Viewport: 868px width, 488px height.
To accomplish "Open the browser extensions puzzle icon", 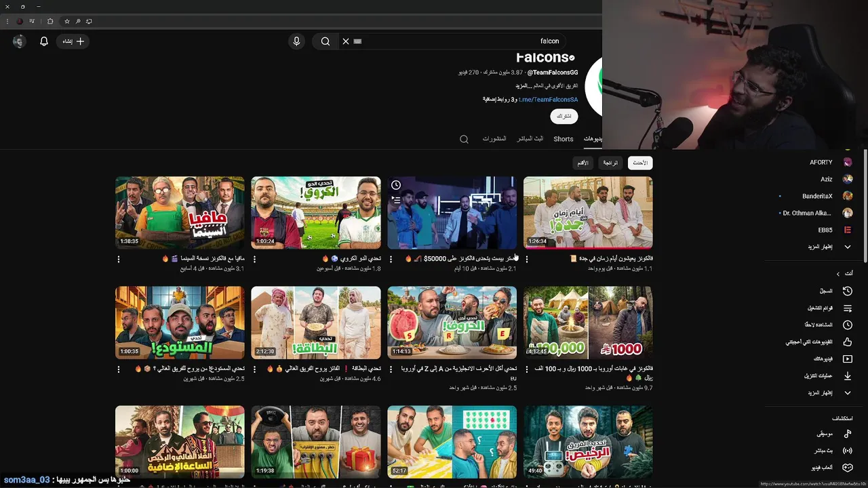I will pyautogui.click(x=50, y=21).
